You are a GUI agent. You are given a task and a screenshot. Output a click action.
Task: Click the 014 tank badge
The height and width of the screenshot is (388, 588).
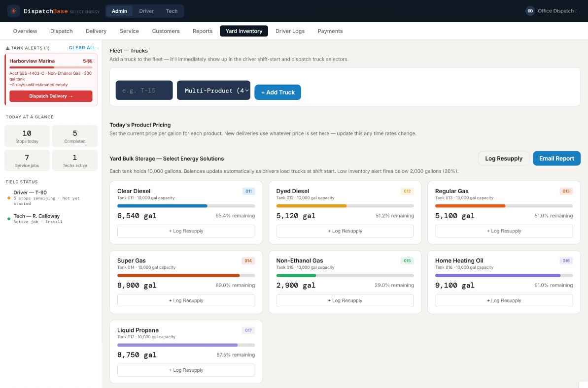[x=248, y=260]
